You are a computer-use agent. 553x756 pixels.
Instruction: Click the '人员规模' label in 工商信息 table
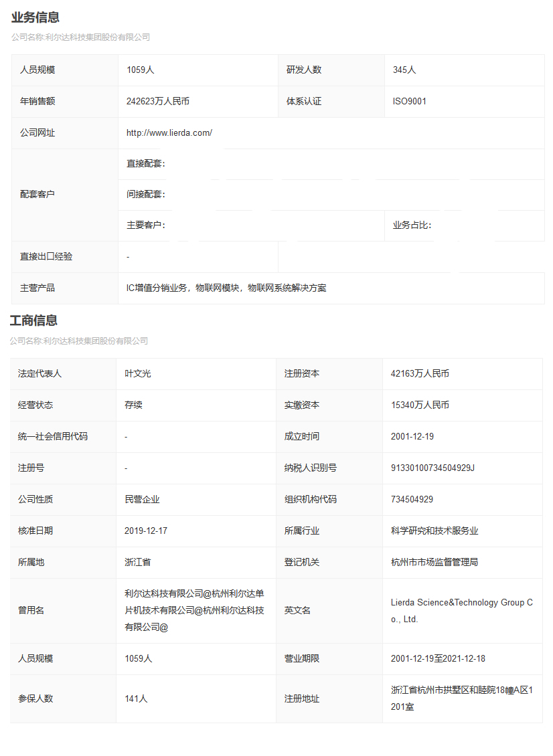tap(35, 658)
